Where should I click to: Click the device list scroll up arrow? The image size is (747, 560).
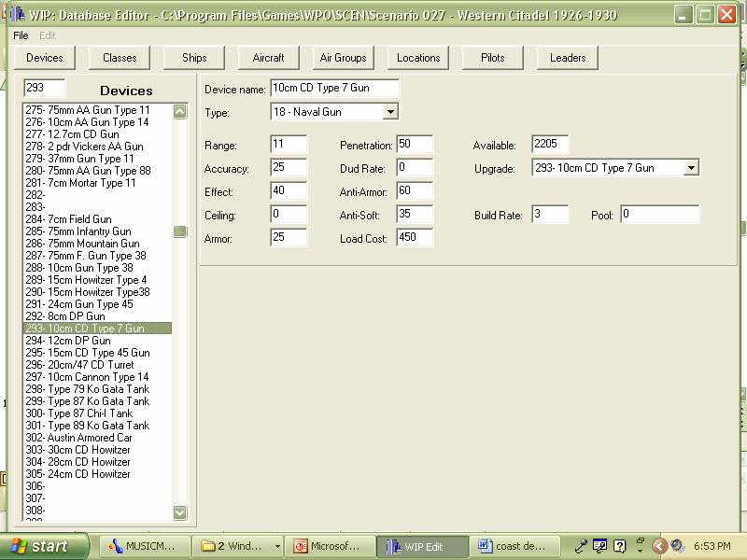coord(179,111)
